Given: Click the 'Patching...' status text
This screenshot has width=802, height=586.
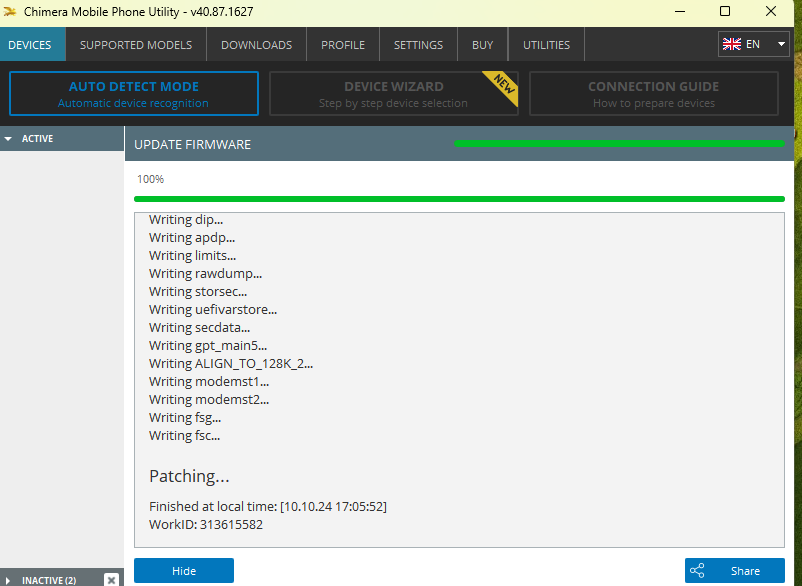Looking at the screenshot, I should pos(189,476).
